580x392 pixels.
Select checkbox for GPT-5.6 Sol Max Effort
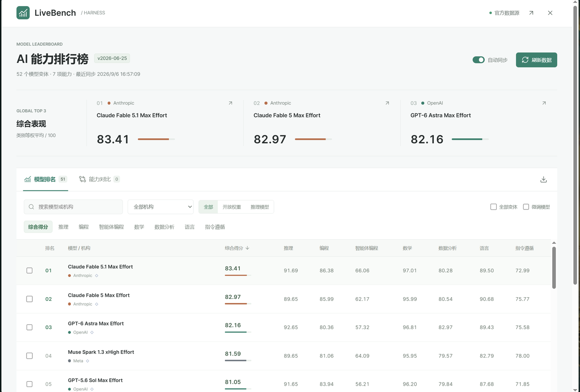29,384
